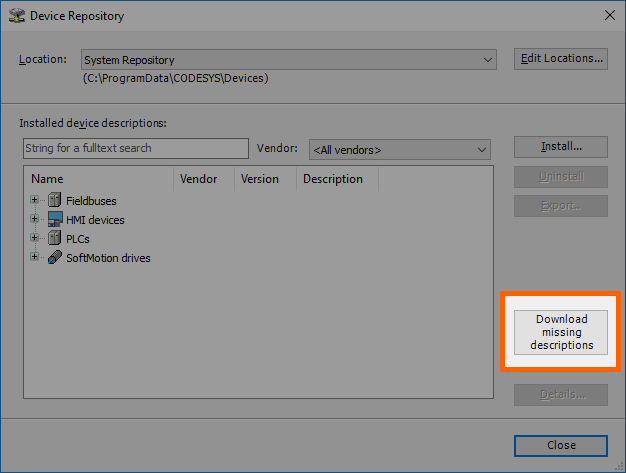Click the Install button
Image resolution: width=626 pixels, height=473 pixels.
(561, 147)
